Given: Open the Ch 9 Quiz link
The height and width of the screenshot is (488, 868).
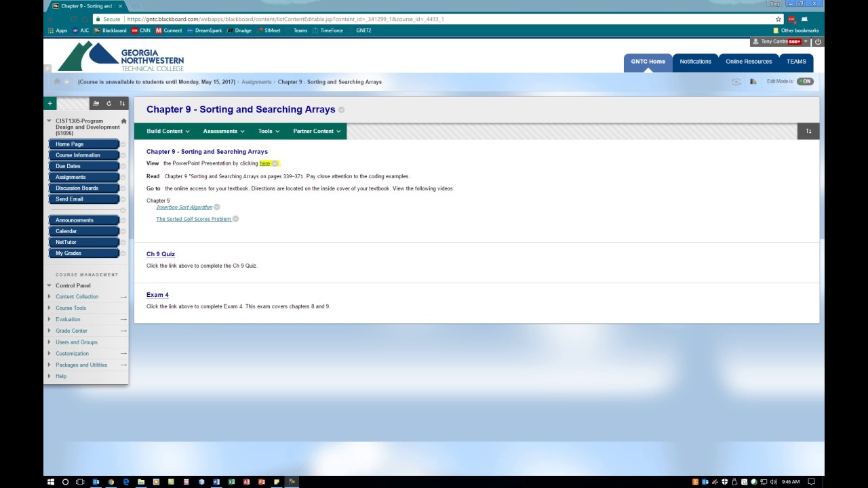Looking at the screenshot, I should [x=161, y=254].
